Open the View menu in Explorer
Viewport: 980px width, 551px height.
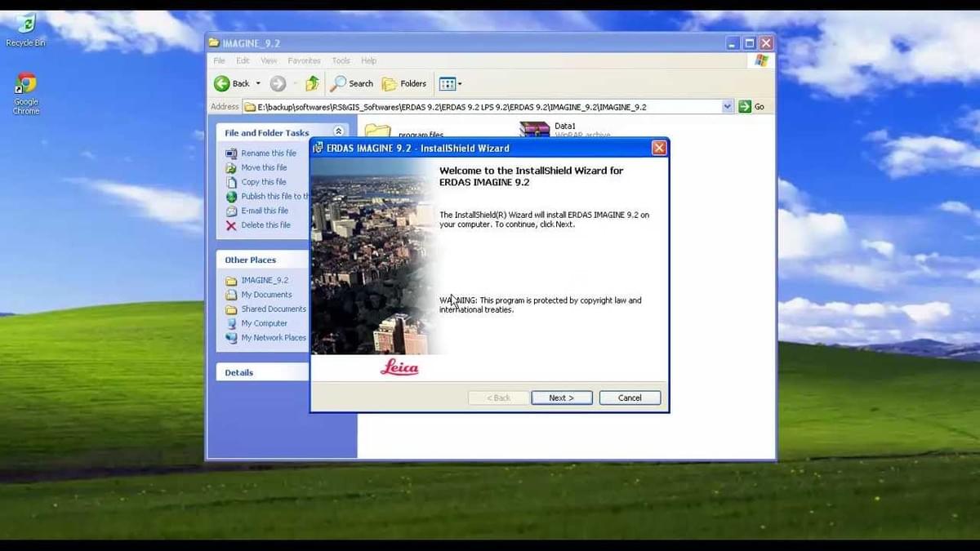[x=269, y=60]
